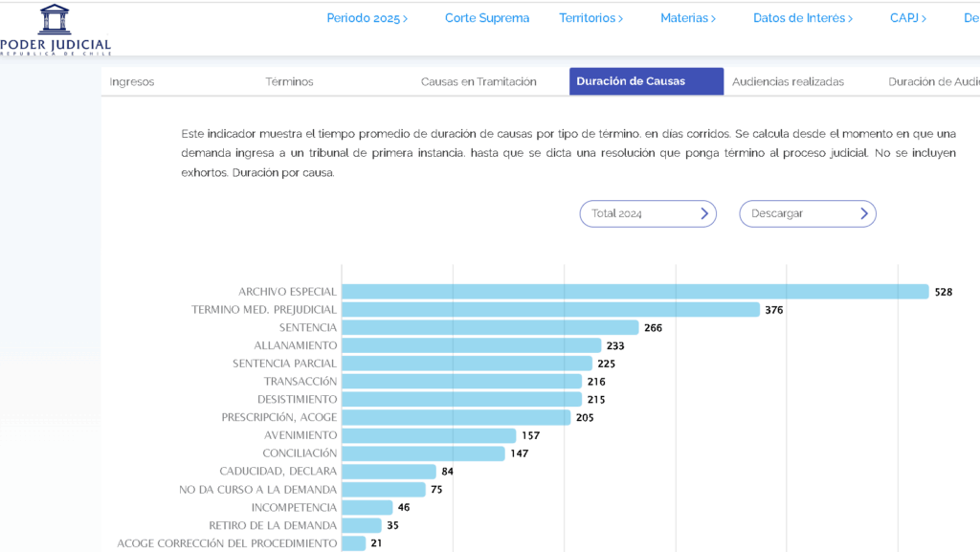The width and height of the screenshot is (980, 552).
Task: Click the INCOMPETENCIA bar showing 46
Action: [x=367, y=507]
